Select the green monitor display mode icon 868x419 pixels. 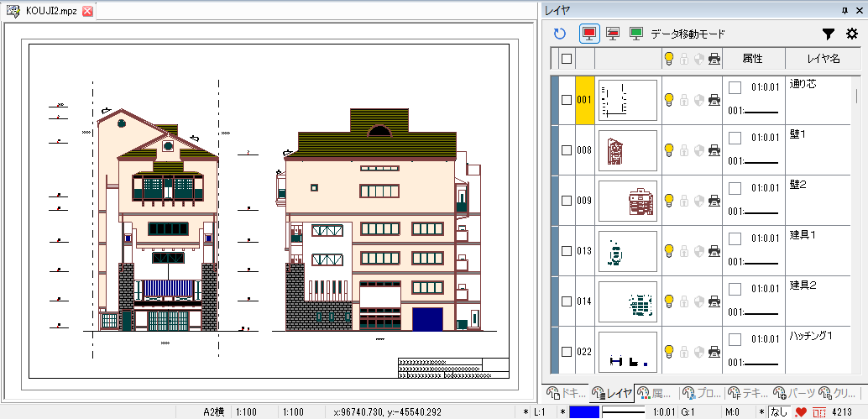coord(636,34)
